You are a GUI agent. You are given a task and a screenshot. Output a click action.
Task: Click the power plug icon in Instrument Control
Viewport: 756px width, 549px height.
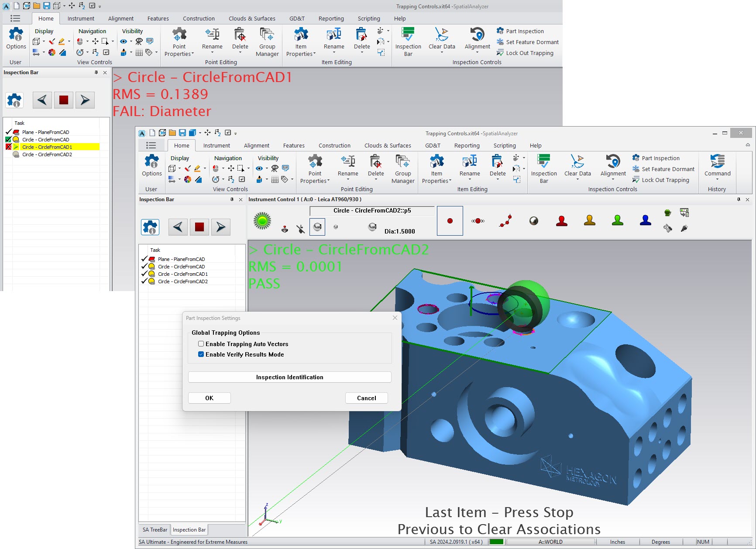click(684, 228)
